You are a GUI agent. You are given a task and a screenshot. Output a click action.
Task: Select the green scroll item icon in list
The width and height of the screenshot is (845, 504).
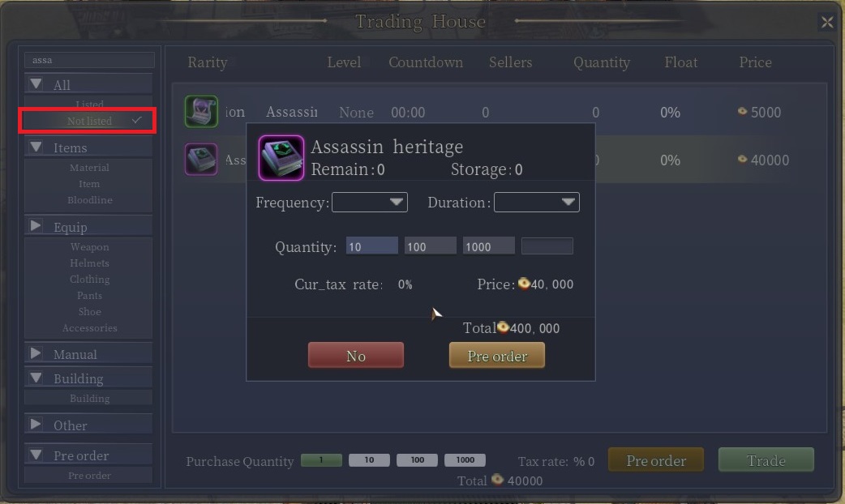point(201,112)
